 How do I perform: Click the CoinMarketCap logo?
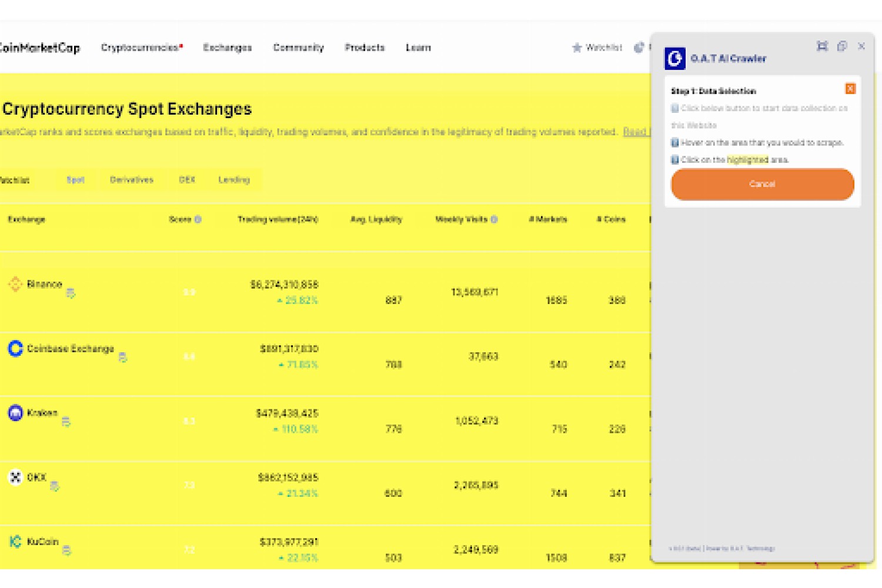pyautogui.click(x=39, y=48)
